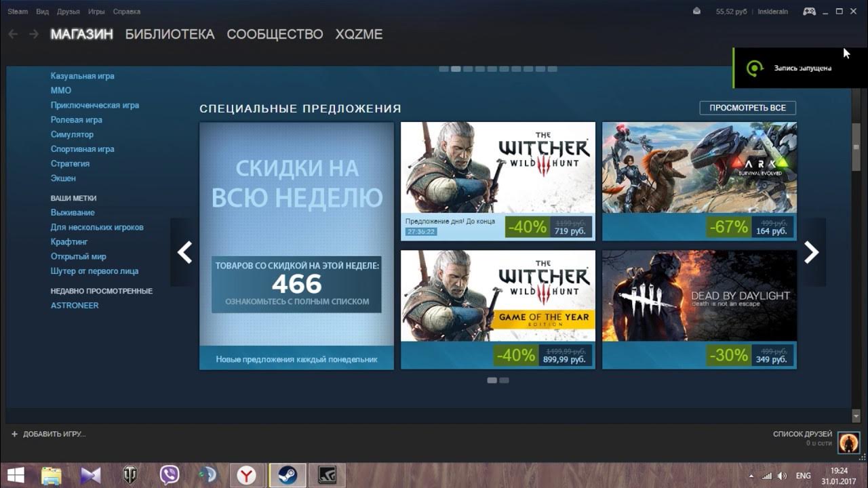Select the first special offers page dot

492,380
